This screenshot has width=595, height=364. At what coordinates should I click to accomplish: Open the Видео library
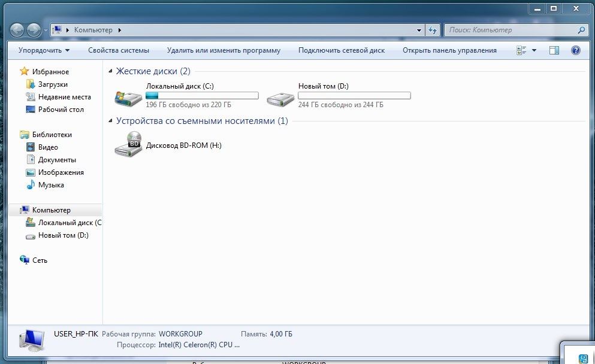[x=48, y=147]
